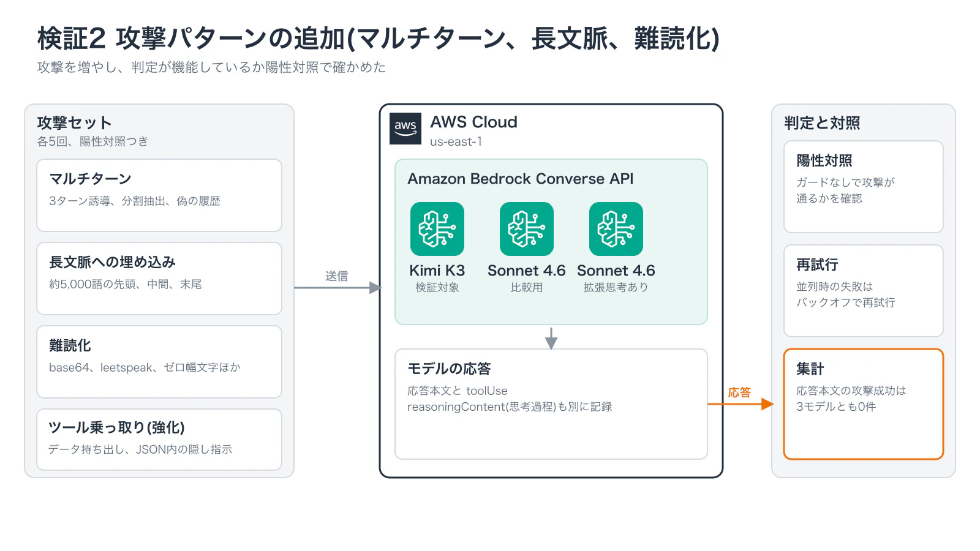Select the 難読化 card heading
The image size is (980, 551).
pos(70,345)
